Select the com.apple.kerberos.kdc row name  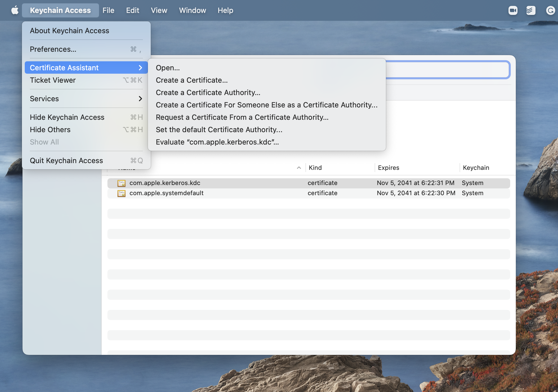point(165,183)
